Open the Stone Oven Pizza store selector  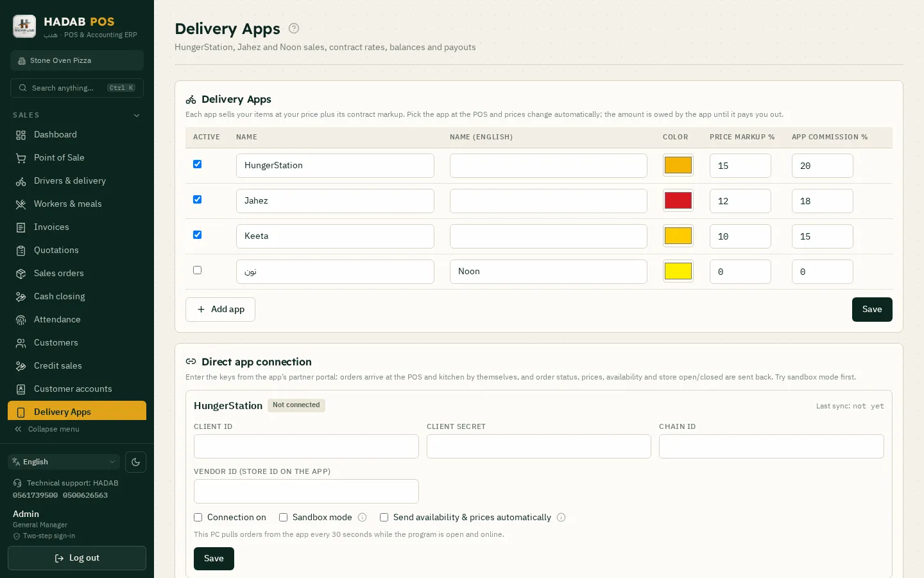click(x=77, y=60)
